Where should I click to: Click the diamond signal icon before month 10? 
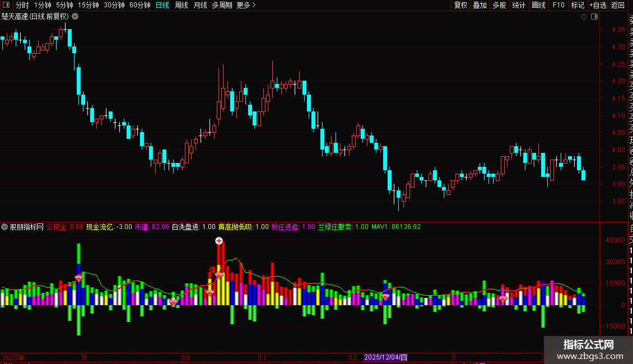(174, 302)
